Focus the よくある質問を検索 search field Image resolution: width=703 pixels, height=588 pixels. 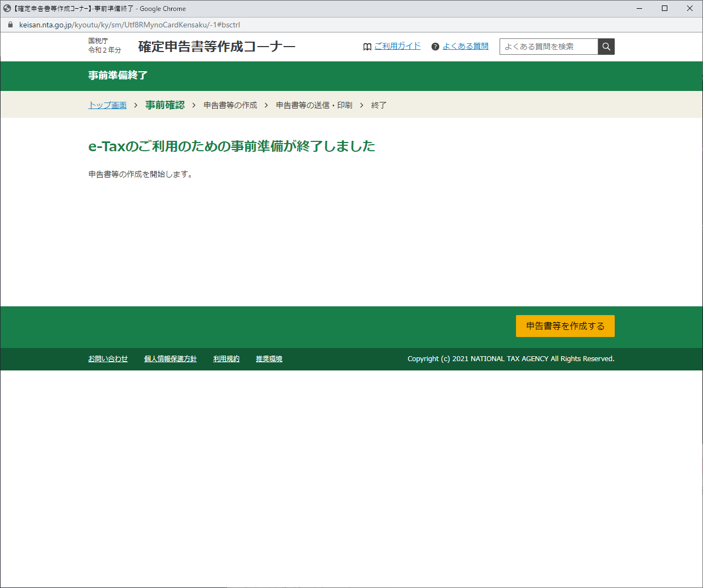click(x=548, y=47)
